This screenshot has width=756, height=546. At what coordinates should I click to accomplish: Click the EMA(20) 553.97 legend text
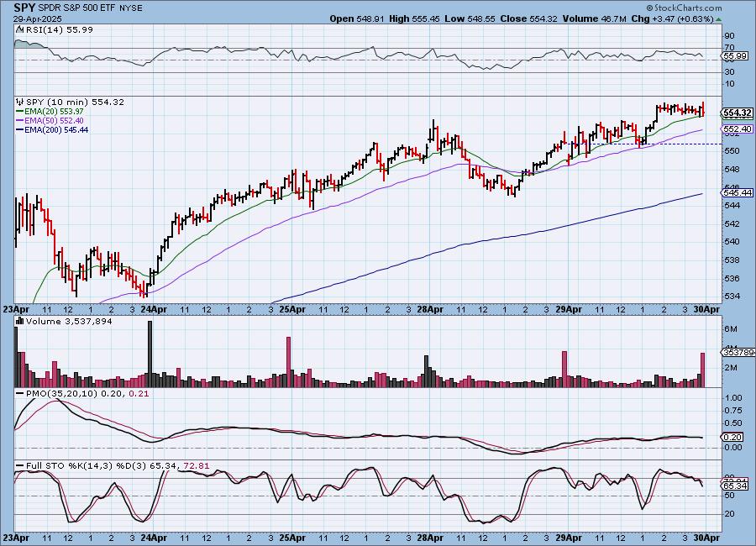(x=54, y=112)
